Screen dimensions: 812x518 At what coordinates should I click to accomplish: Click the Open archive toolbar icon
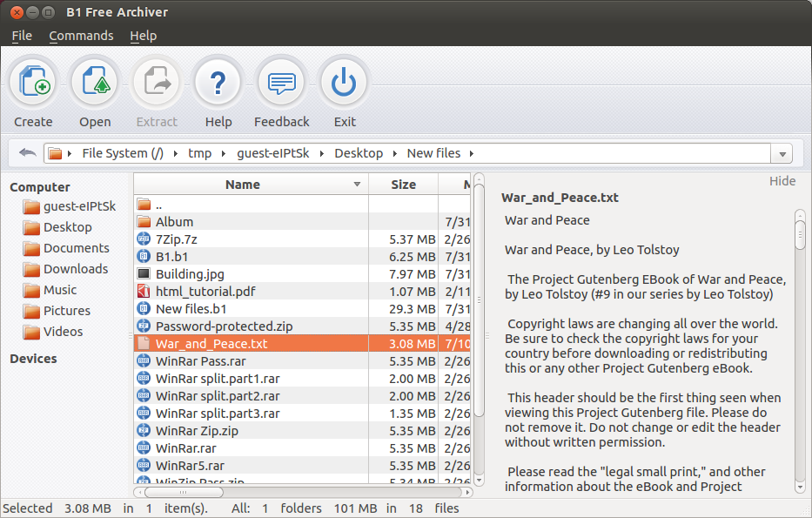pyautogui.click(x=95, y=83)
